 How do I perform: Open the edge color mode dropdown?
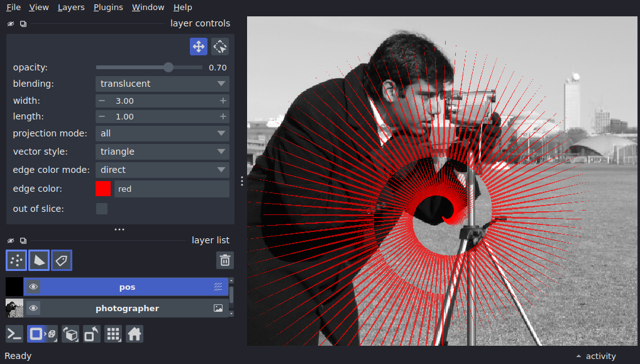(162, 170)
